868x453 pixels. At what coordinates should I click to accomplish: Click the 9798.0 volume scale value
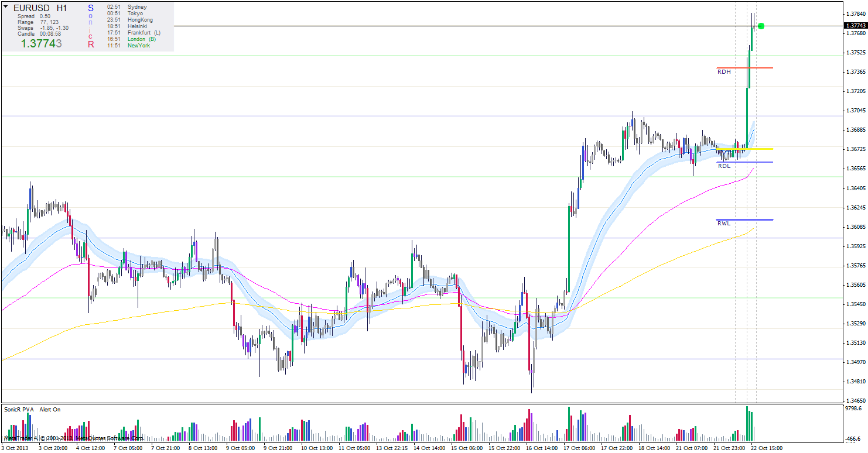pyautogui.click(x=854, y=409)
